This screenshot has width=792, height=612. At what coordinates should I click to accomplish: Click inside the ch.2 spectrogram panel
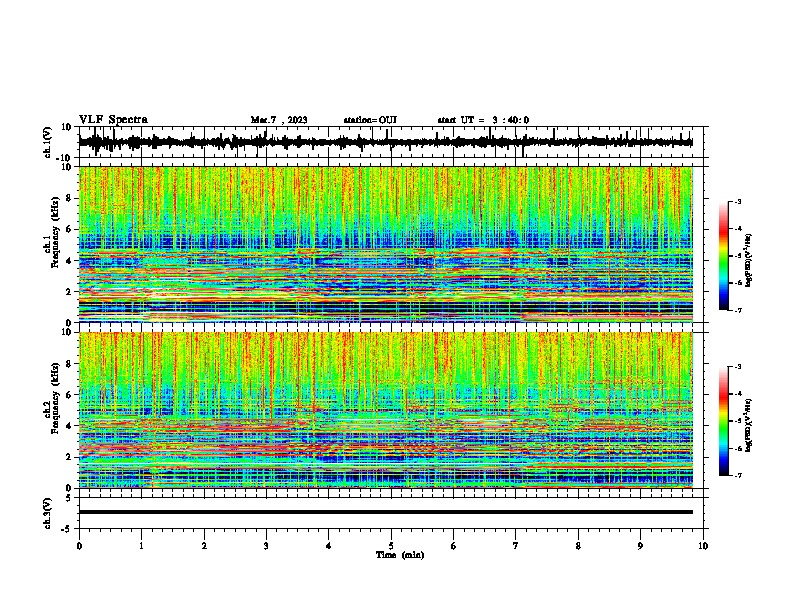385,410
